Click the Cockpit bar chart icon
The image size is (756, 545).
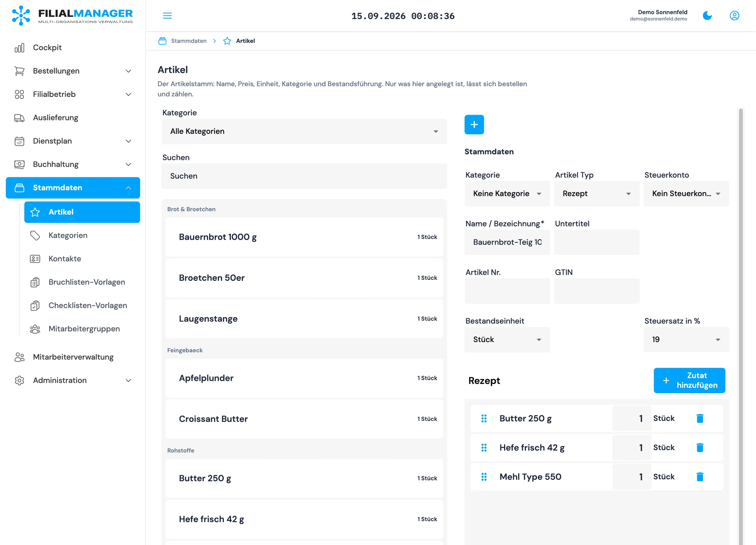[19, 48]
